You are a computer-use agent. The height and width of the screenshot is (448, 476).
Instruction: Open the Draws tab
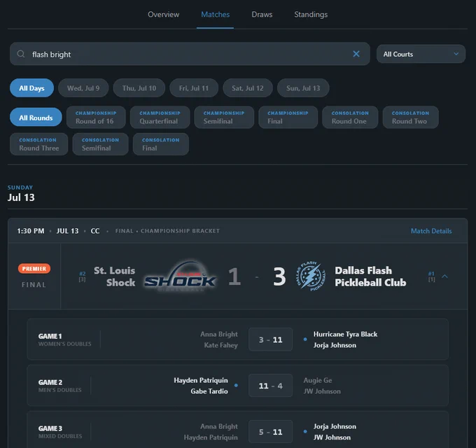(x=262, y=15)
